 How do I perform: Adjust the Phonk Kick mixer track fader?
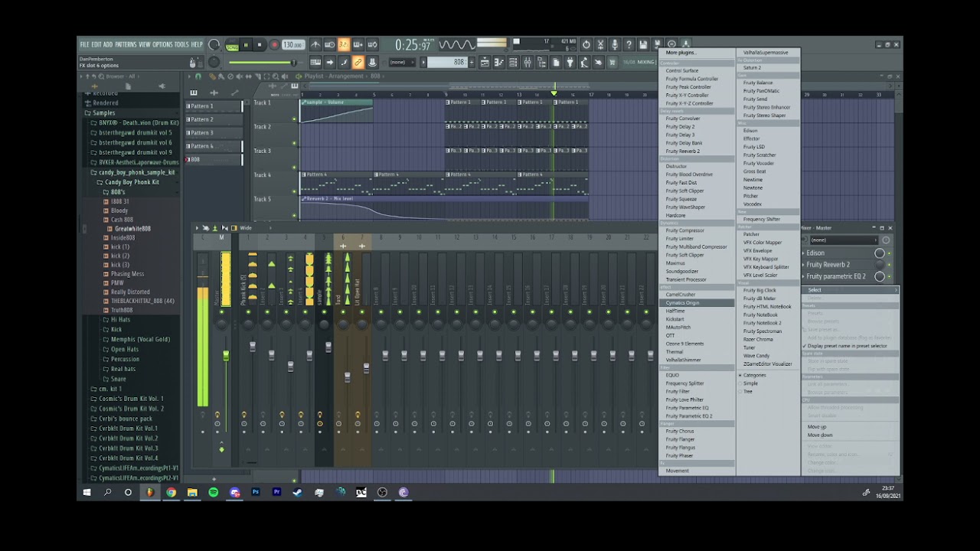(252, 347)
